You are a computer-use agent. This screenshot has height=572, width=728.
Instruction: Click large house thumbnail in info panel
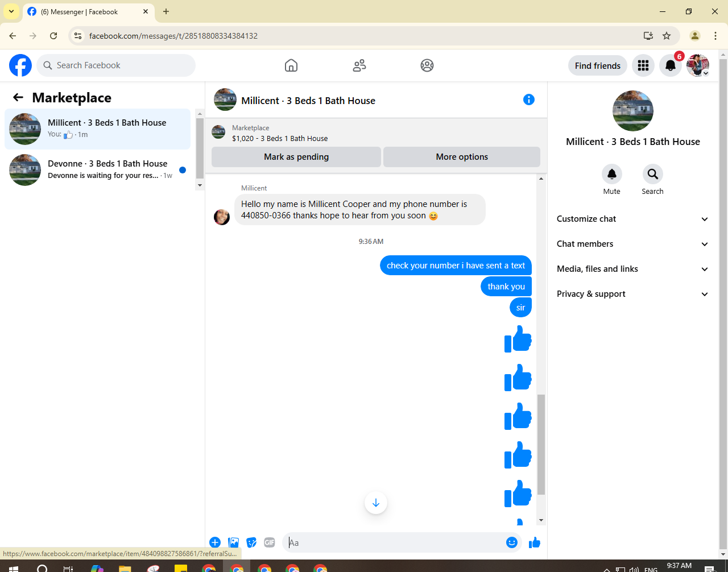(633, 111)
